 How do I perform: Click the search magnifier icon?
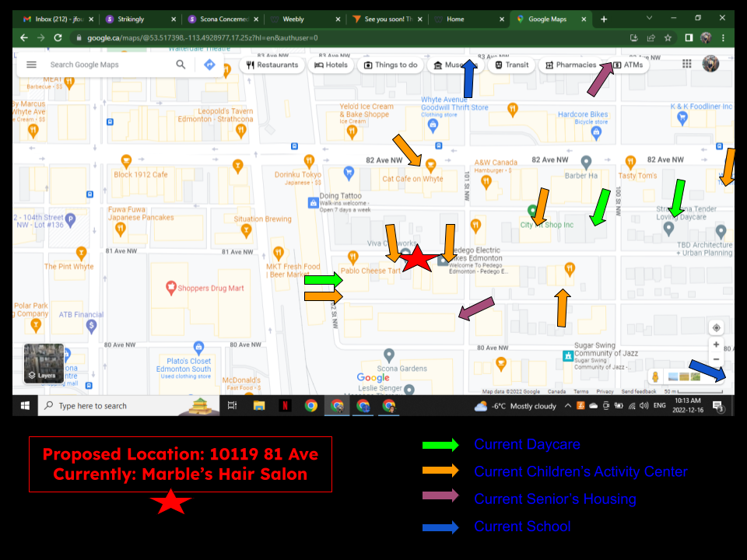181,65
